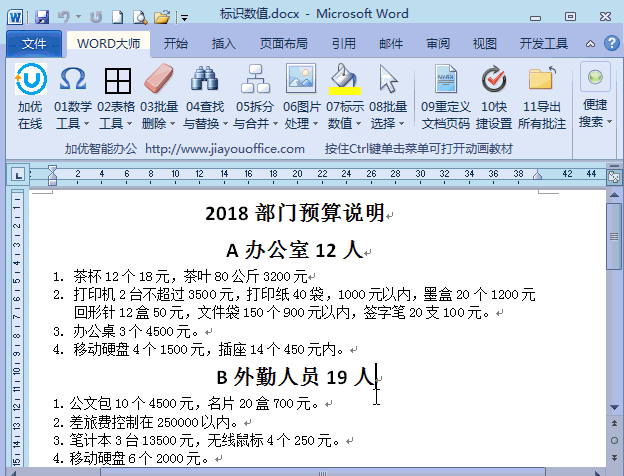Image resolution: width=624 pixels, height=476 pixels.
Task: Click the left indent hourglass marker on ruler
Action: (x=53, y=176)
